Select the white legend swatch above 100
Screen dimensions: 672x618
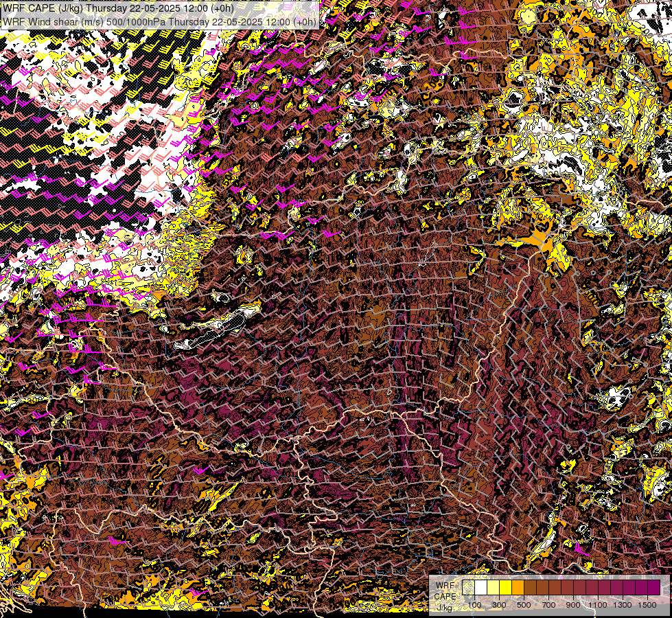[481, 587]
